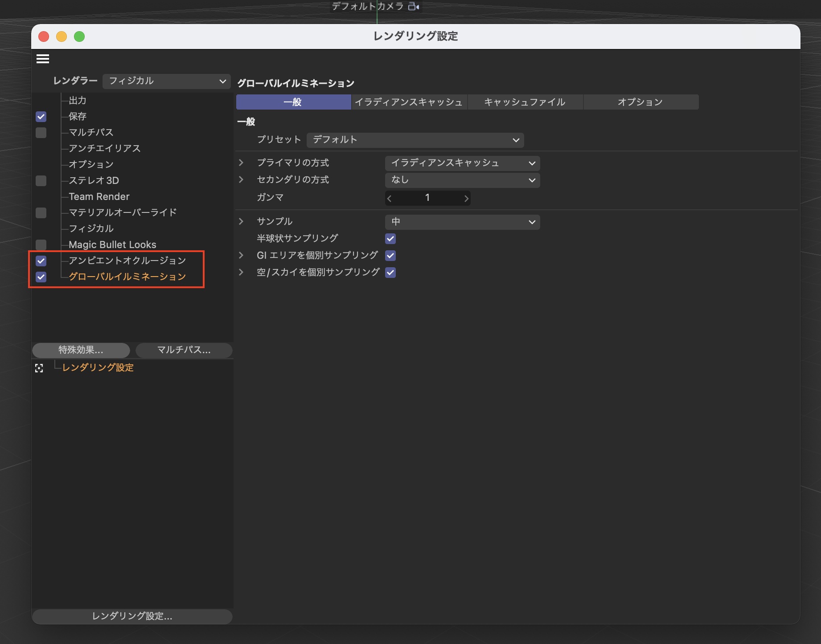The height and width of the screenshot is (644, 821).
Task: Toggle the Magic Bullet Looks checkbox
Action: tap(41, 245)
